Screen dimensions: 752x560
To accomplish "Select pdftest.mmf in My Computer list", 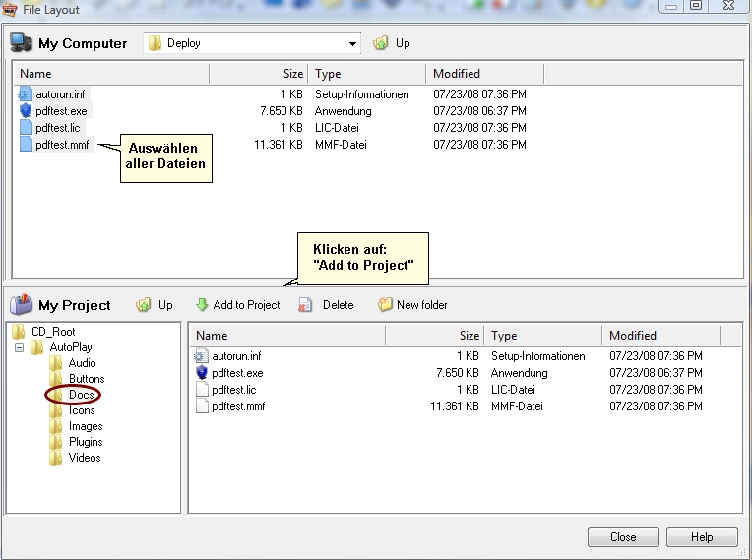I will tap(60, 145).
